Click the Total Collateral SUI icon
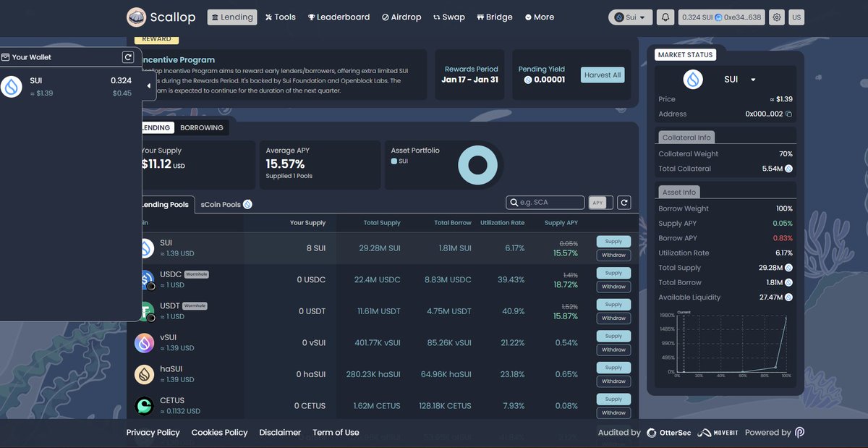 coord(788,169)
